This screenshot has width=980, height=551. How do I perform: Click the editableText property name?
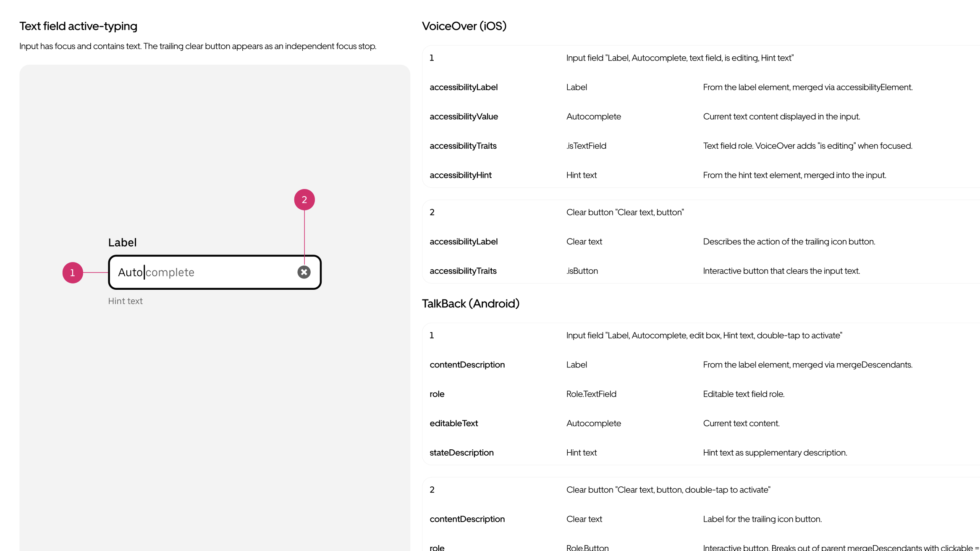(453, 423)
